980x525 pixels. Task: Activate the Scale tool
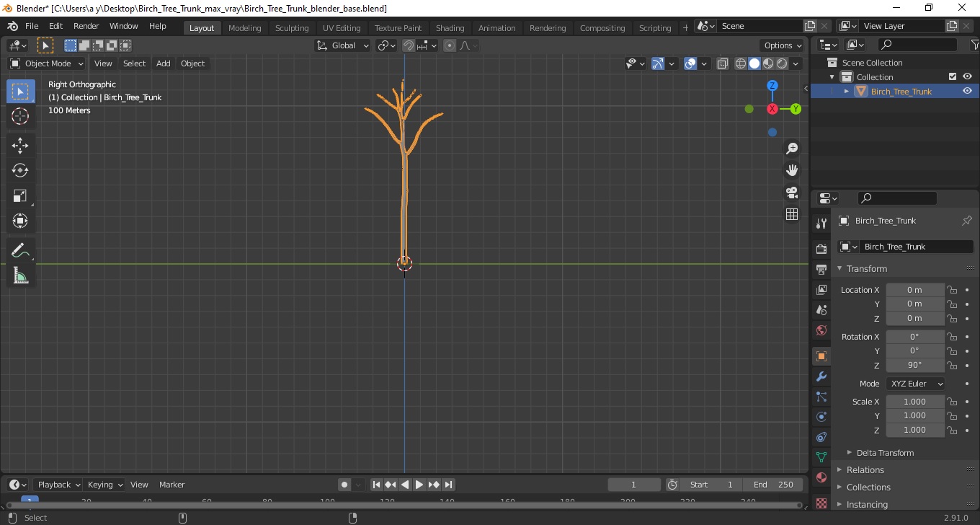click(20, 195)
